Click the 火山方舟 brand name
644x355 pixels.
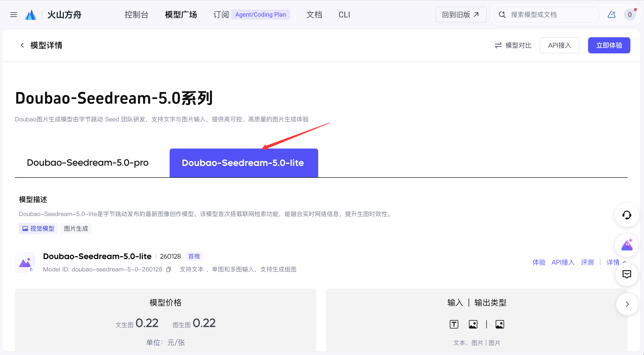coord(65,15)
